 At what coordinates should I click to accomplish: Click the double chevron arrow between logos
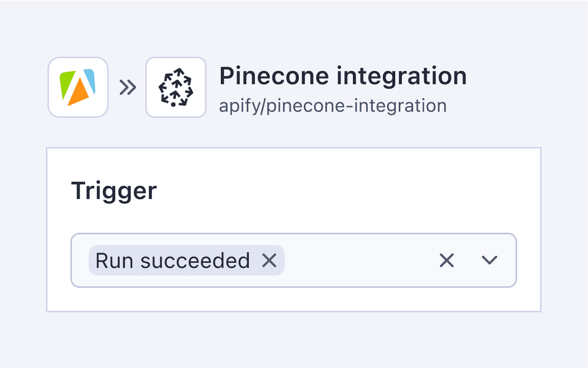(127, 87)
